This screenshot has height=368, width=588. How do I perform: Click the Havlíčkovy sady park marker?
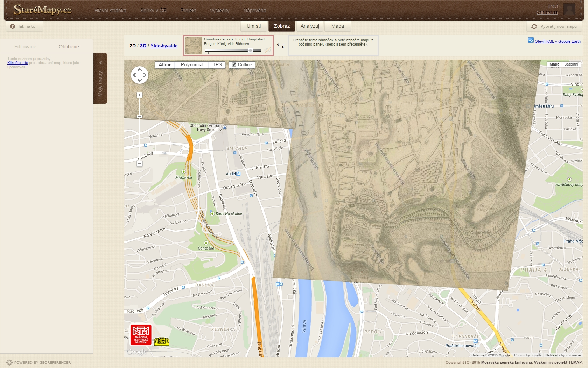click(569, 179)
